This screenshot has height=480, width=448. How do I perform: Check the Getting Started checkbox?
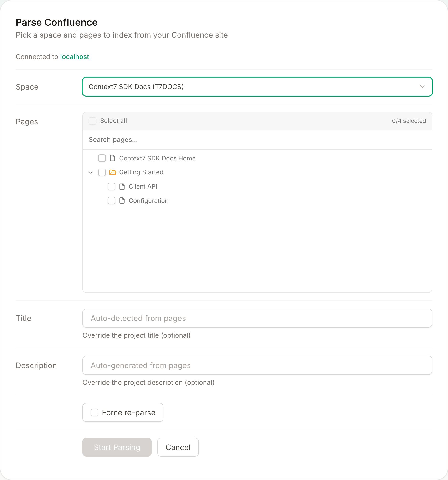click(x=102, y=172)
